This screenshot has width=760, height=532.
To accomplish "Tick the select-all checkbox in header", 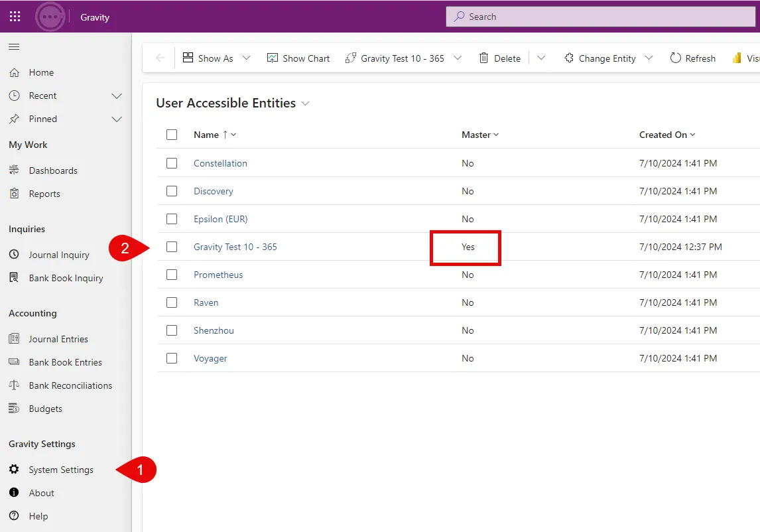I will click(172, 135).
